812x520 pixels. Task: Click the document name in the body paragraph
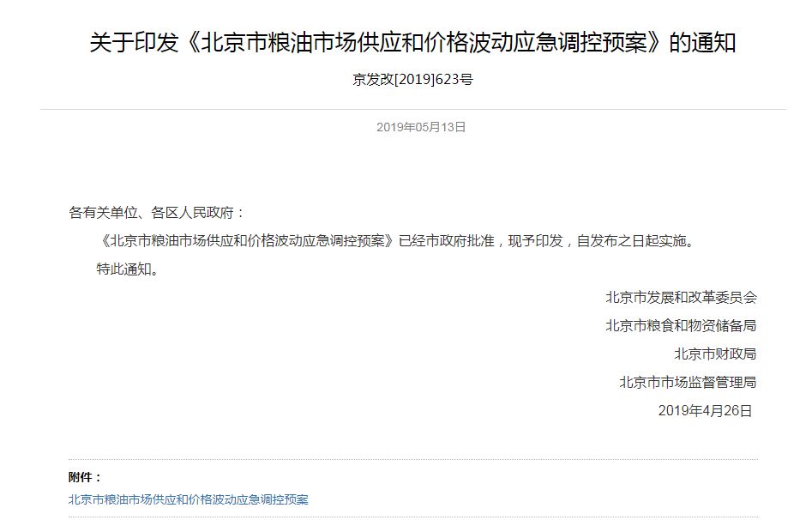(x=248, y=241)
